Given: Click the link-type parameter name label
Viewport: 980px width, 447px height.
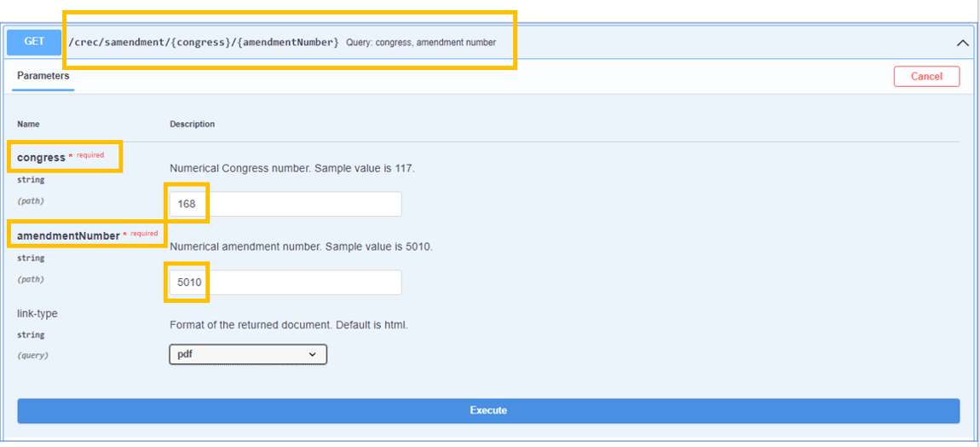Looking at the screenshot, I should tap(37, 314).
